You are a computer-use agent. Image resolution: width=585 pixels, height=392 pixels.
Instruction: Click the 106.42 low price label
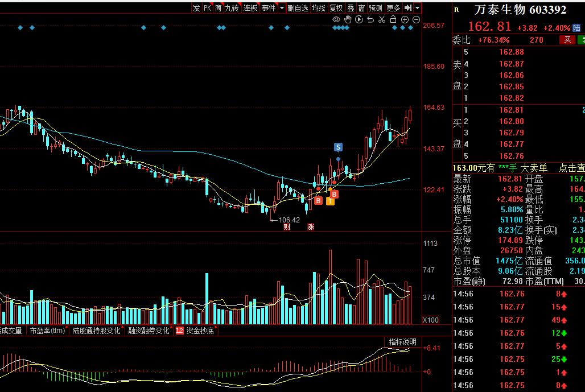pos(289,220)
